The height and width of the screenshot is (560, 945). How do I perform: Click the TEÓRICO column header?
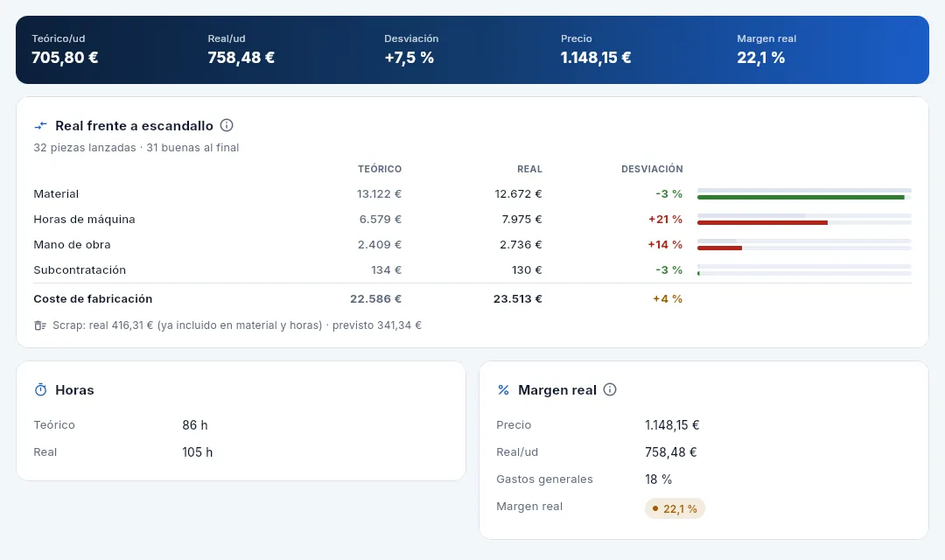[x=380, y=170]
